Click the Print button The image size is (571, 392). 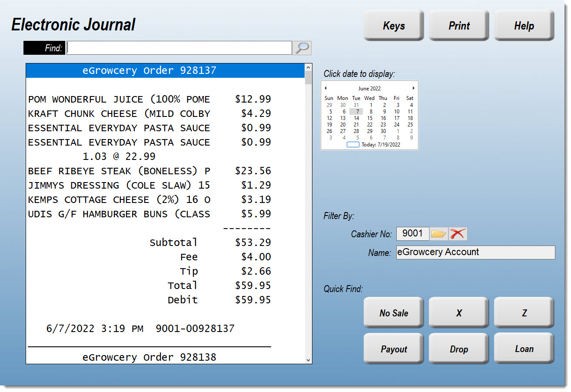459,26
